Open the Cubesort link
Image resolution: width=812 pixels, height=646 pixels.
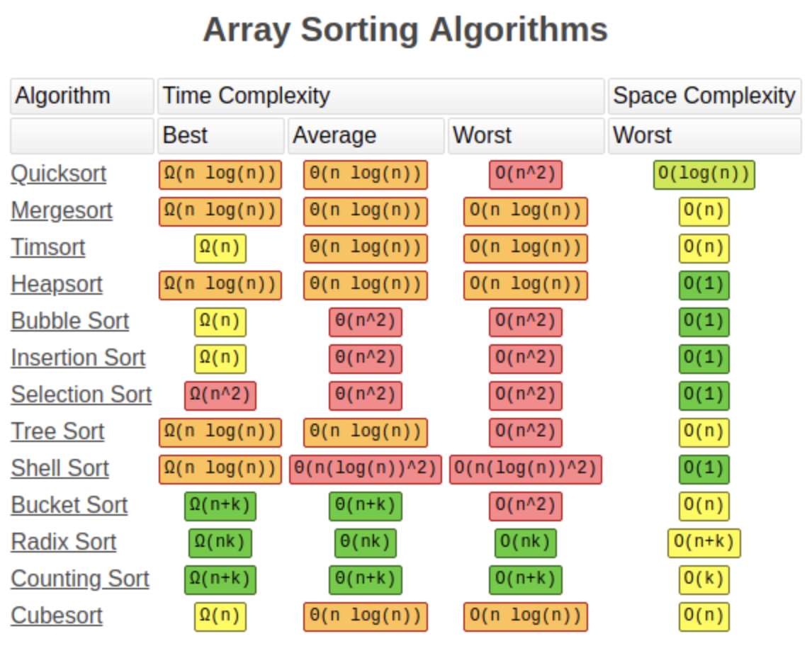pos(57,616)
